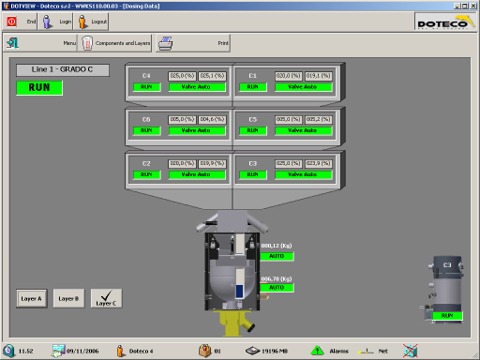The image size is (480, 360).
Task: Click the Logout button with orange user
Action: click(x=91, y=22)
